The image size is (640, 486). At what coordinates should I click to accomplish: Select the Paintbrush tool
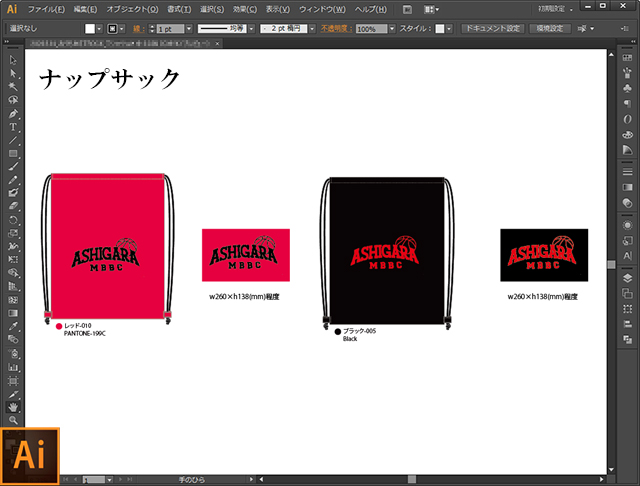click(13, 166)
